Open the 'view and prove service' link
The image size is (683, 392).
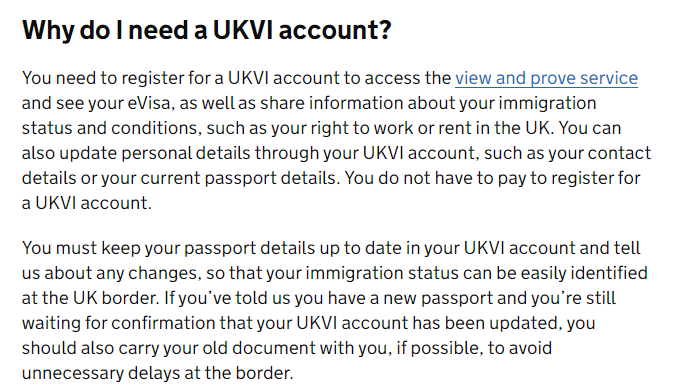coord(546,78)
